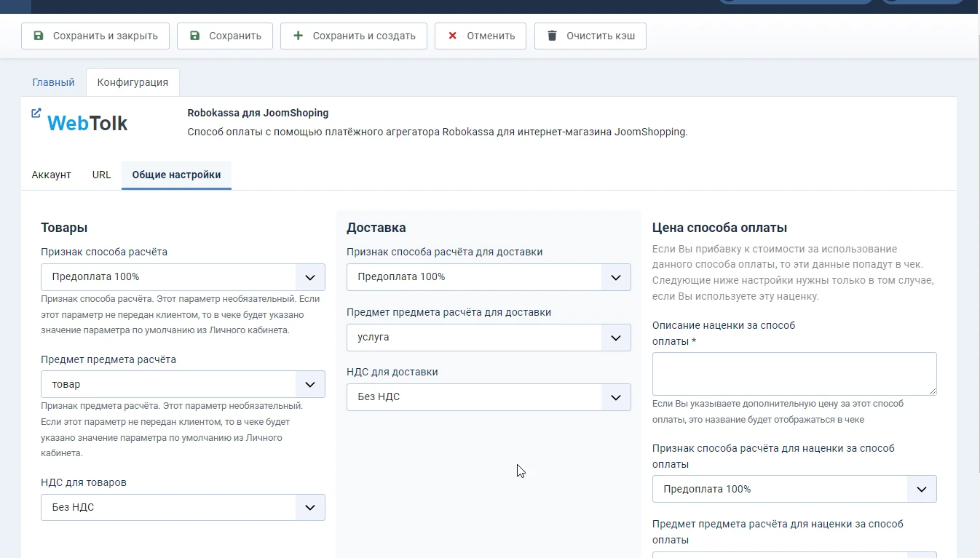Click the WebTolk logo
This screenshot has height=558, width=980.
tap(87, 124)
